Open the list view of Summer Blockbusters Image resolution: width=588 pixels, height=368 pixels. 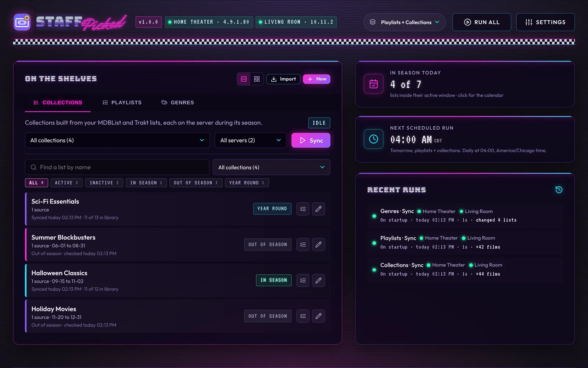(303, 245)
